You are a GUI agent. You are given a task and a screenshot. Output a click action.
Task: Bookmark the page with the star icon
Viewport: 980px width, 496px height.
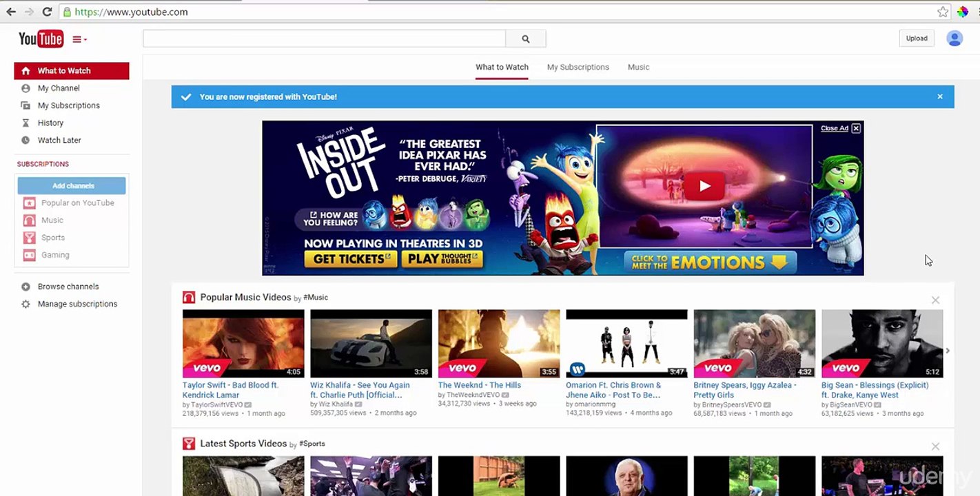[x=943, y=12]
